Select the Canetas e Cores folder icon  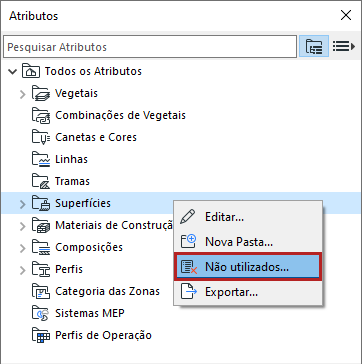point(41,137)
